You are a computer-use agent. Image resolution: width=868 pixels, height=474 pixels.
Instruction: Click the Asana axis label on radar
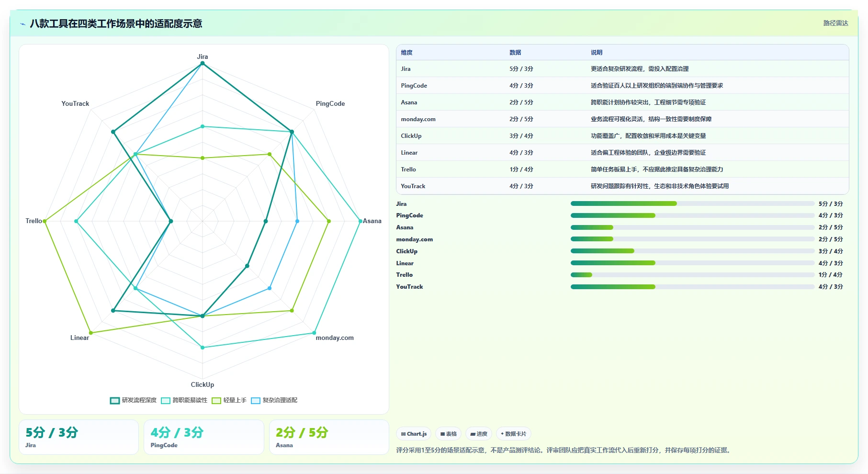click(x=372, y=221)
